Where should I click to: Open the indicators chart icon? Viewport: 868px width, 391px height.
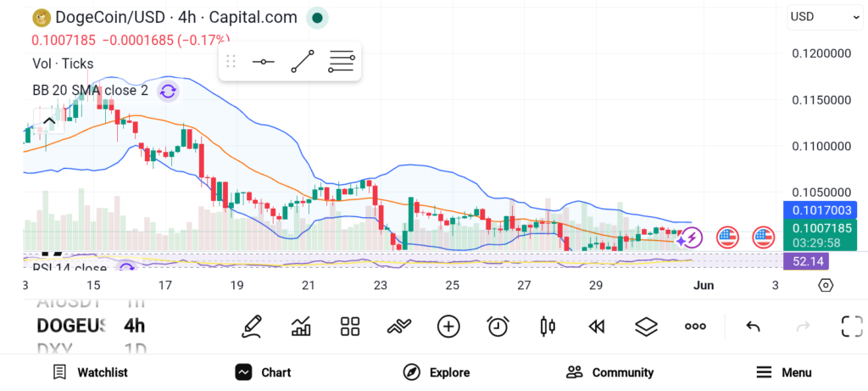pyautogui.click(x=301, y=327)
